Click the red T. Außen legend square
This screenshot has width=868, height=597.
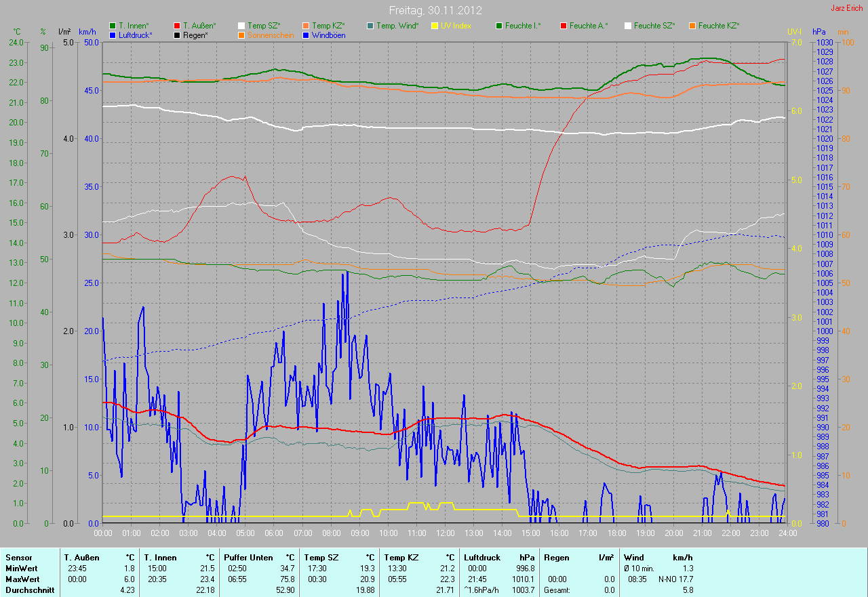pyautogui.click(x=178, y=26)
